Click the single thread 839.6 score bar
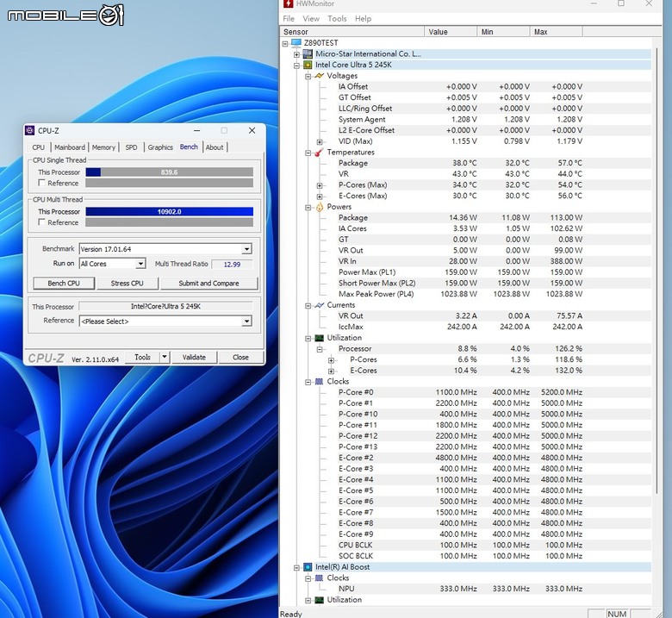The height and width of the screenshot is (618, 672). tap(169, 172)
